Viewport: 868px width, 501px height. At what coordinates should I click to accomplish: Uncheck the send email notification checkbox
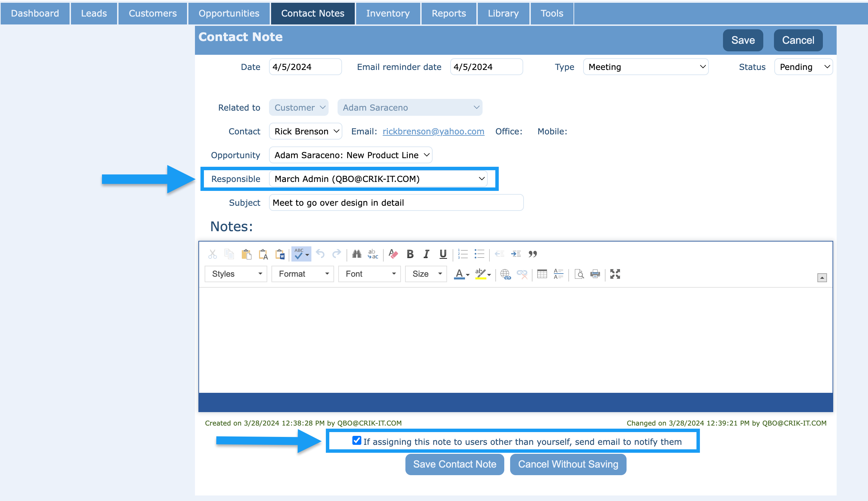coord(356,441)
